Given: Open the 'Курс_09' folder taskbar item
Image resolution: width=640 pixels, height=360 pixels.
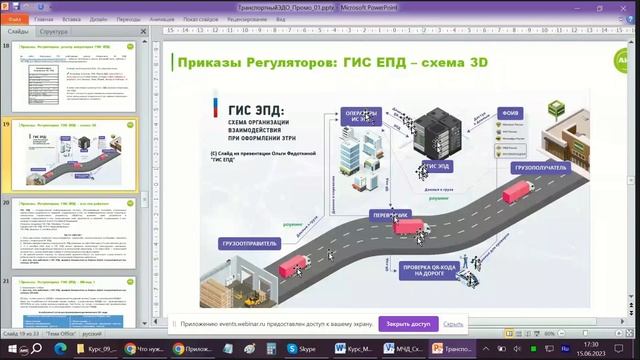Looking at the screenshot, I should click(97, 349).
